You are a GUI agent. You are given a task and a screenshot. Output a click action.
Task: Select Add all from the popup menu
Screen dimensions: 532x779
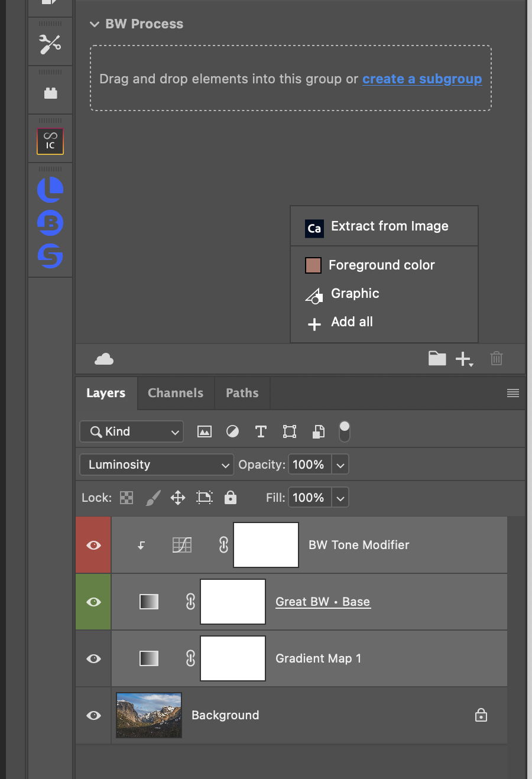coord(352,322)
